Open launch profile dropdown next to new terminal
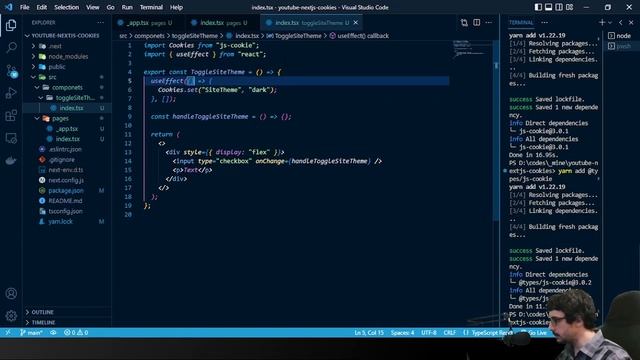This screenshot has height=360, width=640. 610,22
